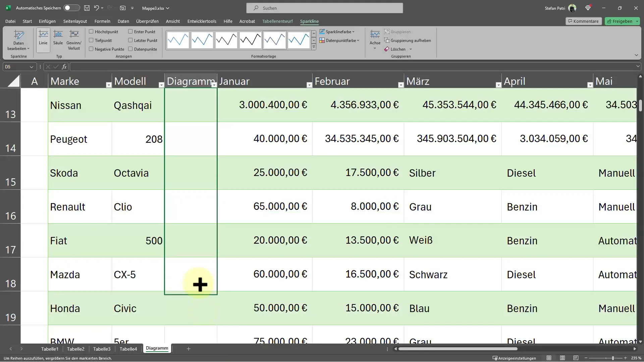The width and height of the screenshot is (644, 362).
Task: Expand the sparkline style gallery
Action: pyautogui.click(x=314, y=47)
